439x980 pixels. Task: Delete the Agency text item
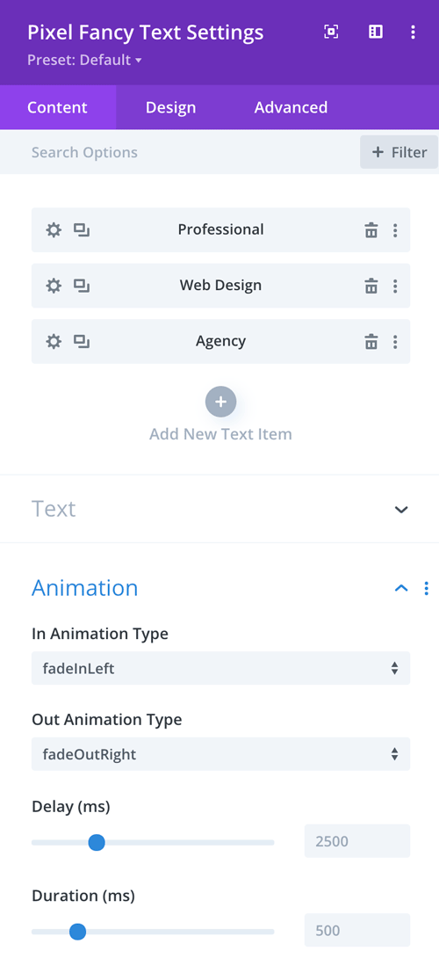tap(371, 342)
